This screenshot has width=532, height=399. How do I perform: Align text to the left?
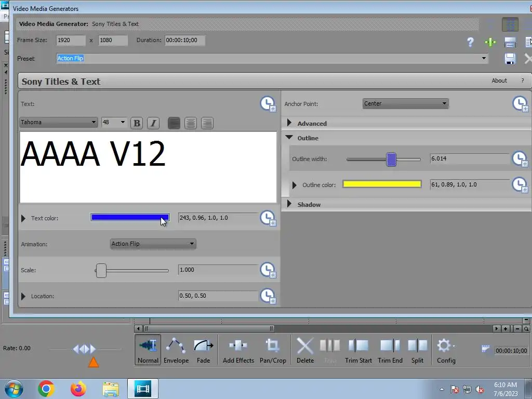174,123
